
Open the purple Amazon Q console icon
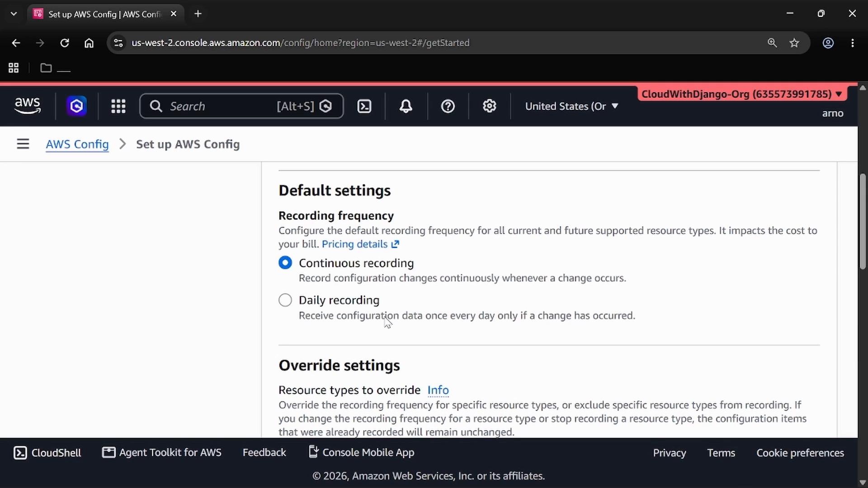pyautogui.click(x=77, y=106)
